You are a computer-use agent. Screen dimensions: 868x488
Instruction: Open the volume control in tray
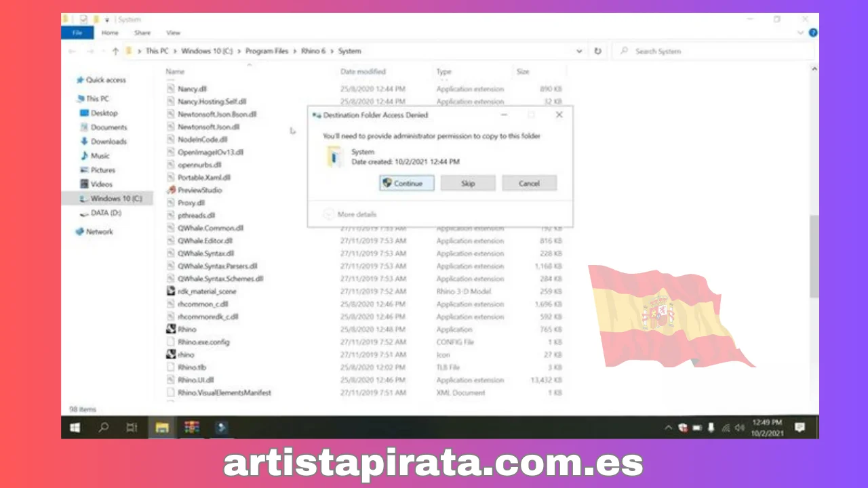pos(738,428)
